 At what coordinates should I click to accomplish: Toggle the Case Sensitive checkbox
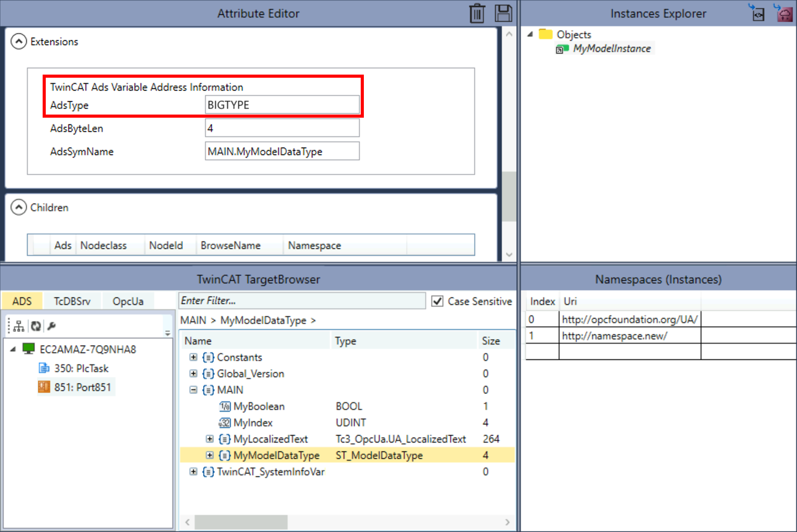437,301
